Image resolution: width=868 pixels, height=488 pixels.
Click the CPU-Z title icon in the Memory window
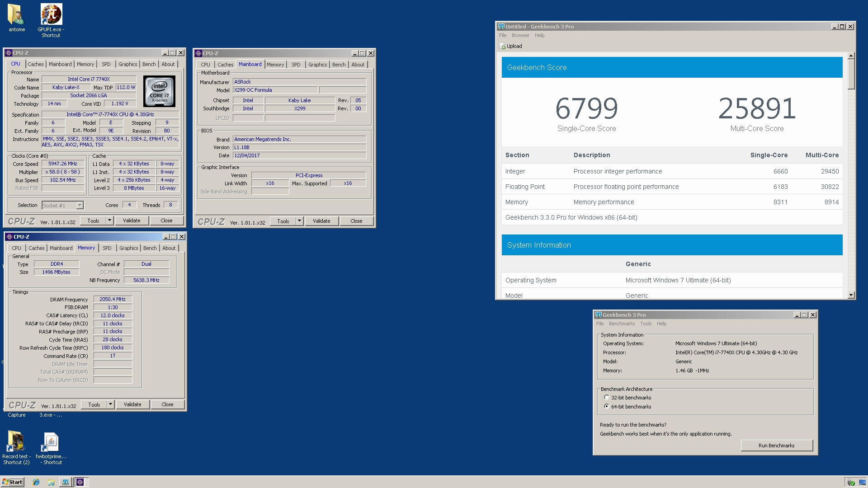pyautogui.click(x=9, y=237)
